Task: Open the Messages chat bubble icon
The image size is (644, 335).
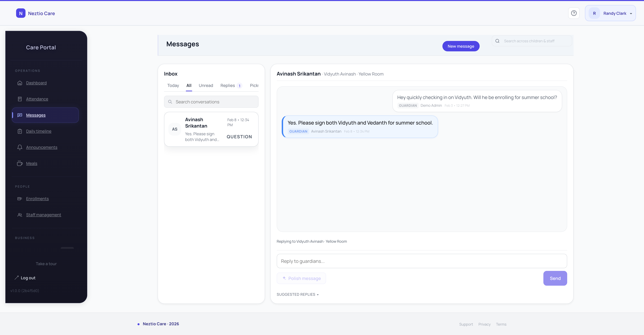Action: pyautogui.click(x=20, y=115)
